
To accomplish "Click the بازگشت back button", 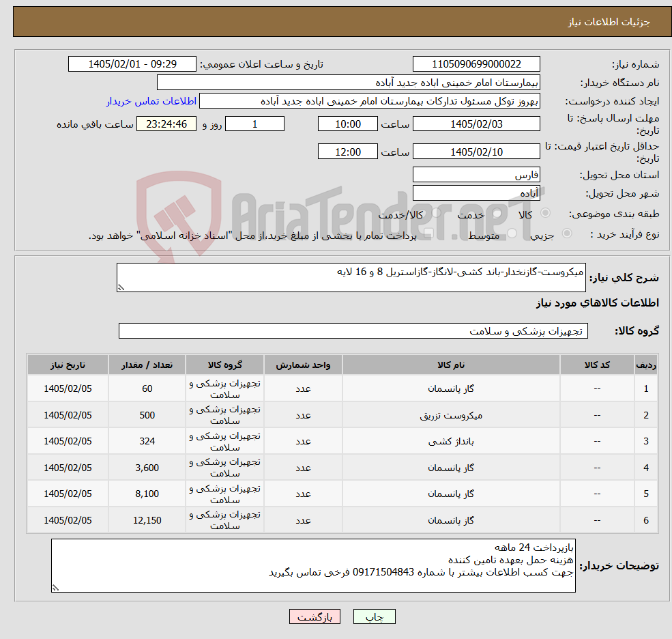I will tap(315, 616).
